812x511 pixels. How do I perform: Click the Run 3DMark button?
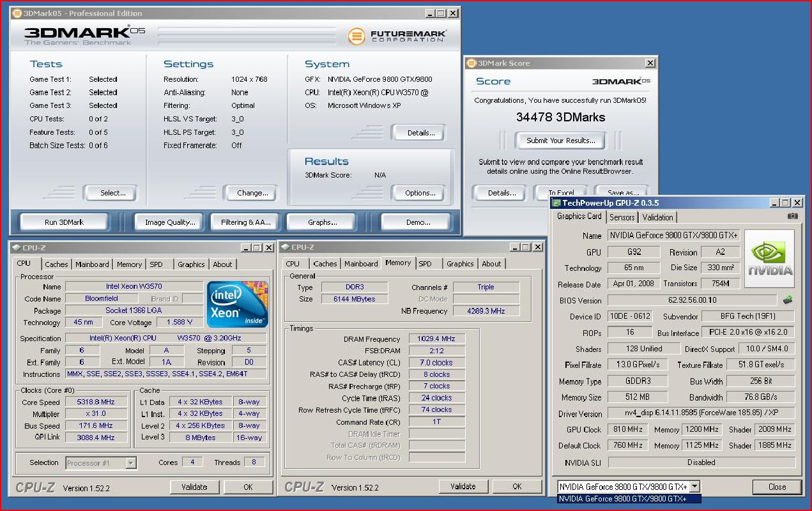(64, 222)
